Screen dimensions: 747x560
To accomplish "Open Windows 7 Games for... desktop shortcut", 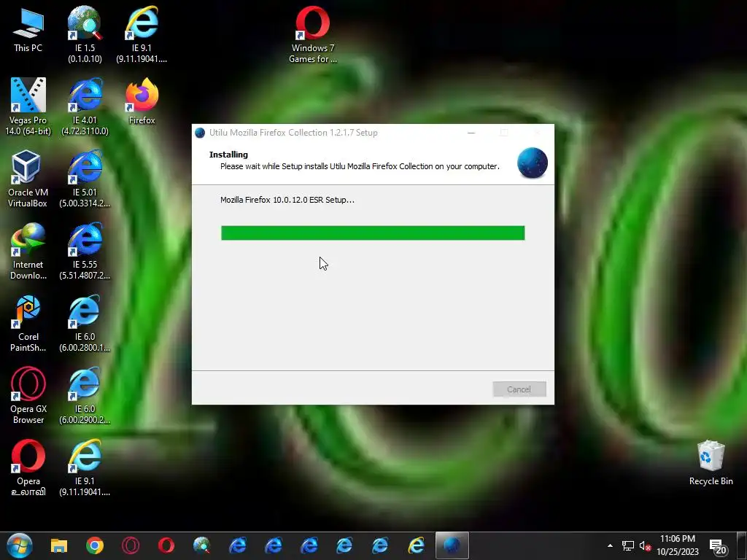I will 312,34.
